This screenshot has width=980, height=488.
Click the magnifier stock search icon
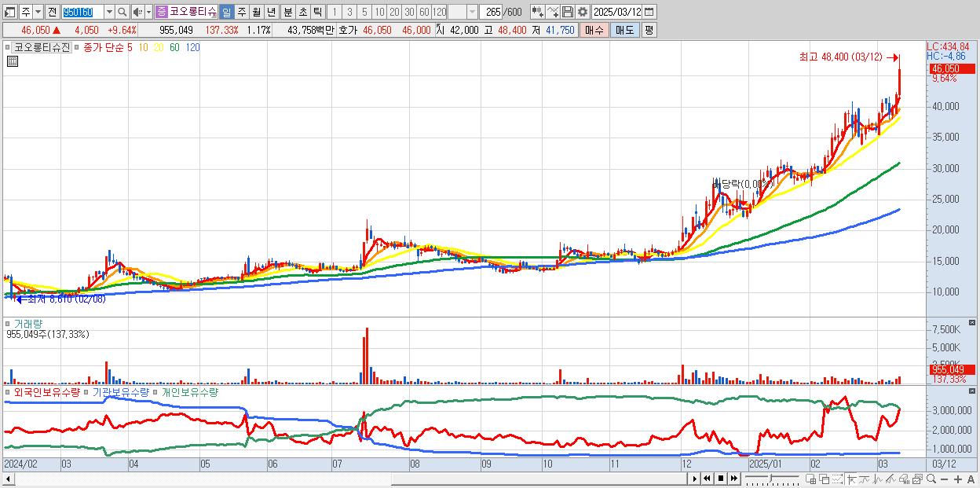coord(122,12)
